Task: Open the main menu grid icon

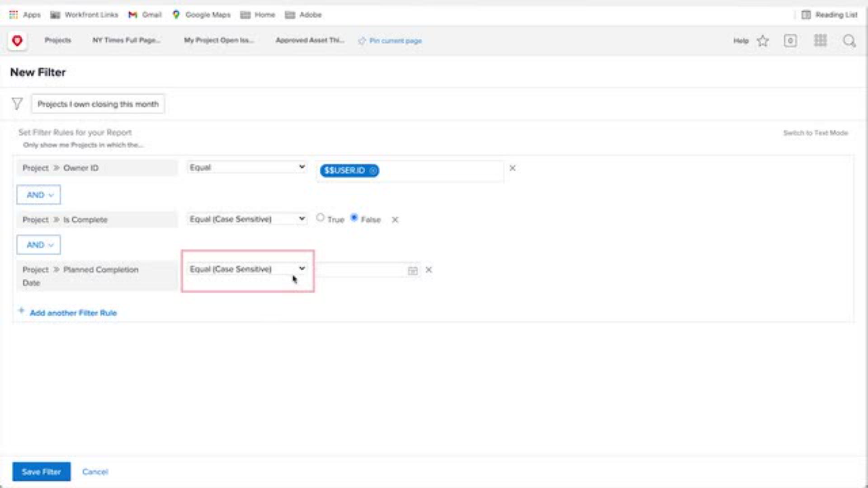Action: 820,41
